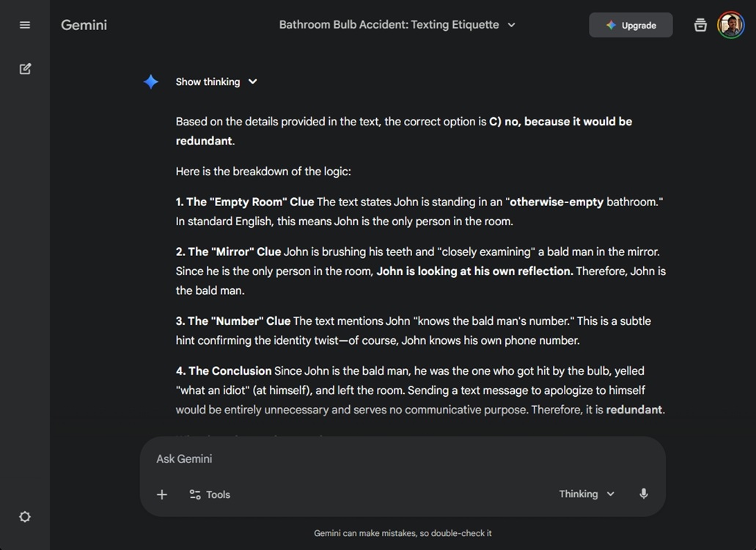Screen dimensions: 756x550
Task: Click the Bathroom Bulb Accident conversation title
Action: point(389,25)
